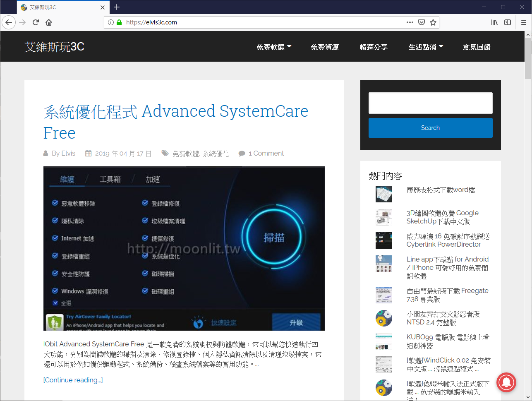Screen dimensions: 532x401
Task: Click thumbnail beside 3D繪圖軟體 SketchUp
Action: [383, 217]
